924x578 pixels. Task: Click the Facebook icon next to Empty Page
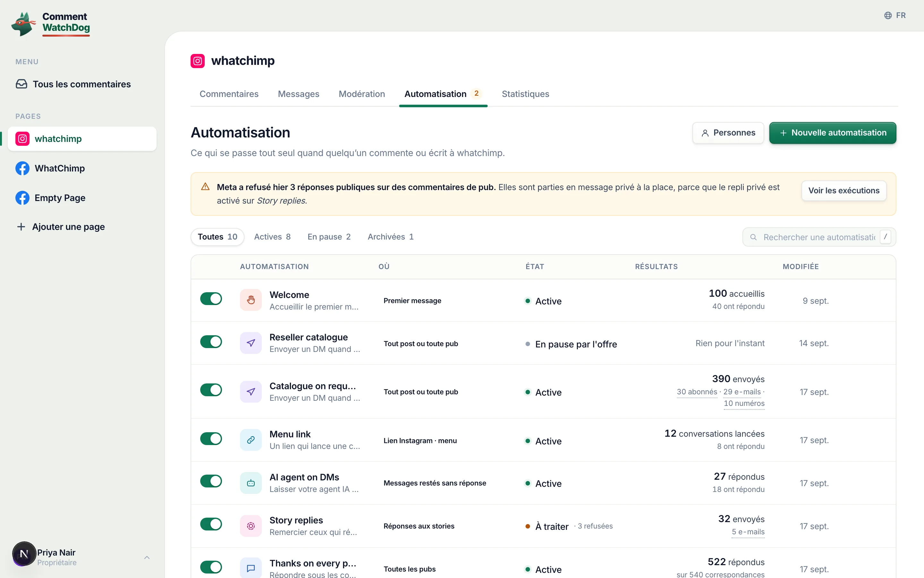point(22,197)
